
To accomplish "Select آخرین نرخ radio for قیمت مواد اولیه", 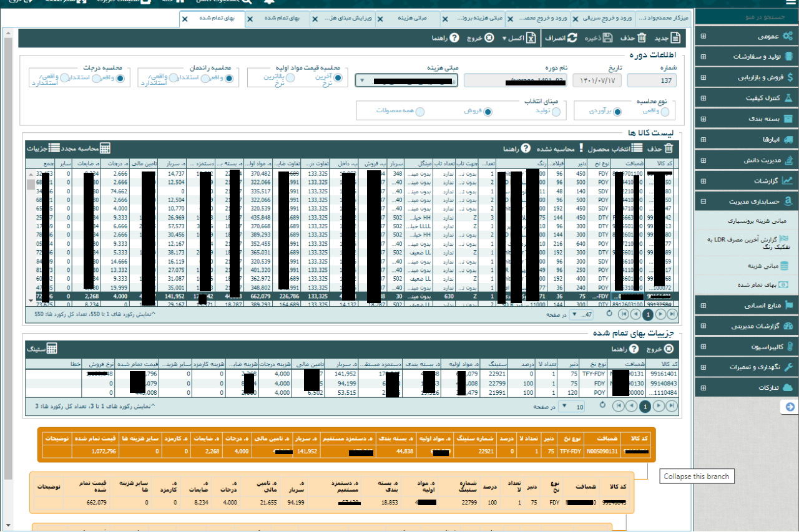I will pyautogui.click(x=338, y=78).
